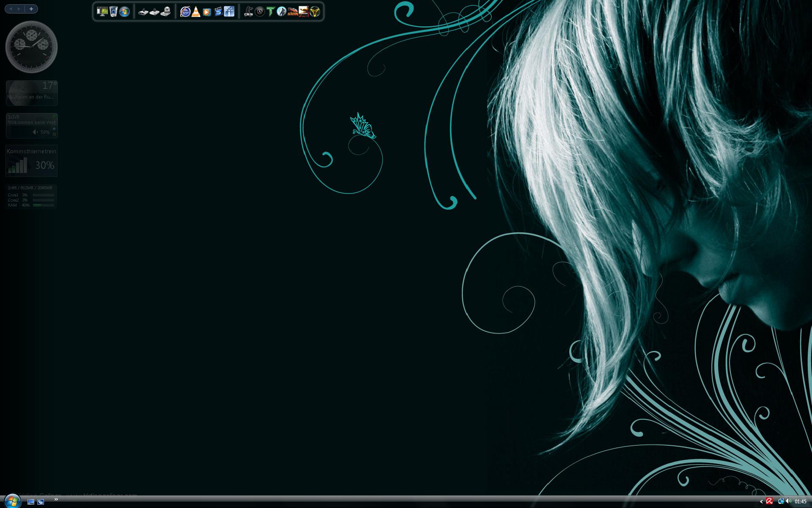812x508 pixels.
Task: Open the DVD drive dock icon
Action: [165, 12]
